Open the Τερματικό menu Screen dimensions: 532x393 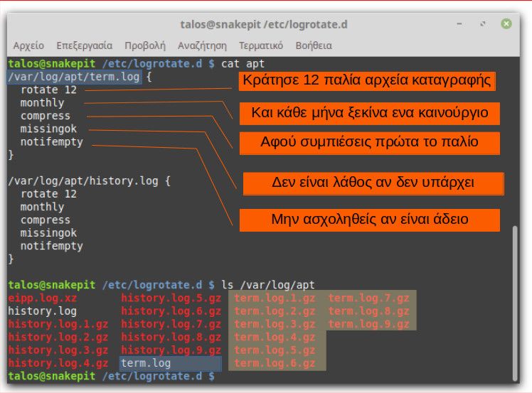[261, 45]
